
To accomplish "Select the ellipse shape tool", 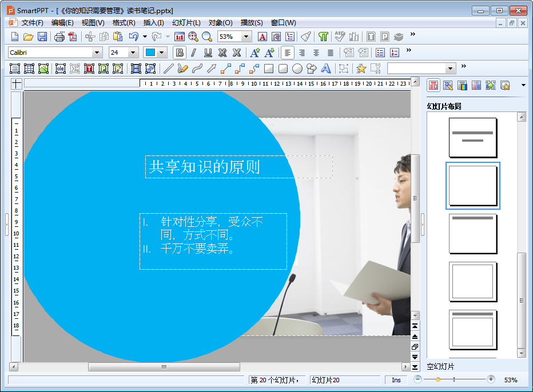I will (x=297, y=69).
